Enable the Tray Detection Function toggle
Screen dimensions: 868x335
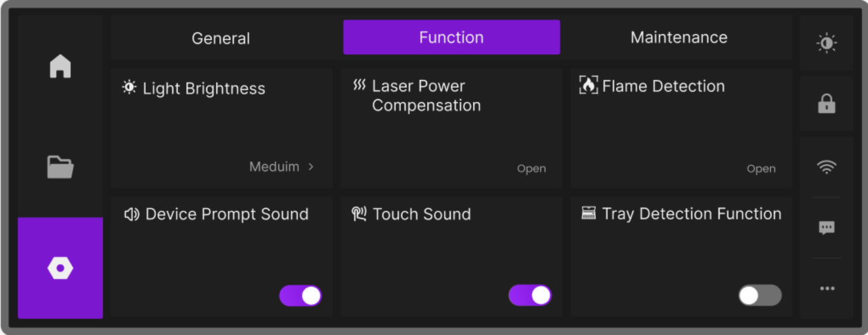point(760,296)
